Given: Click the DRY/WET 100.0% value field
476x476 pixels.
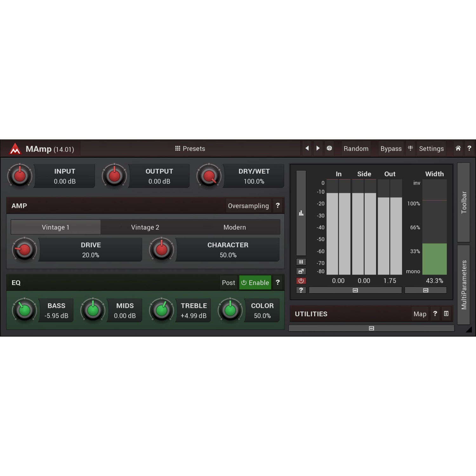Looking at the screenshot, I should (x=254, y=176).
